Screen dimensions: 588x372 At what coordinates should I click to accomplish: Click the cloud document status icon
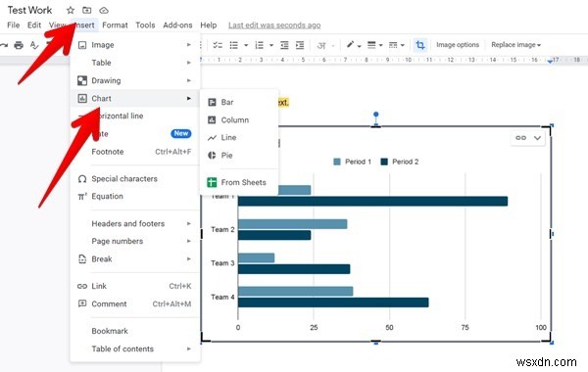pos(104,11)
